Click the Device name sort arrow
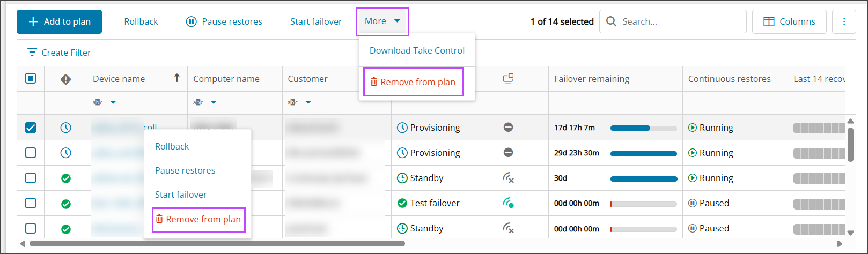868x254 pixels. [176, 78]
